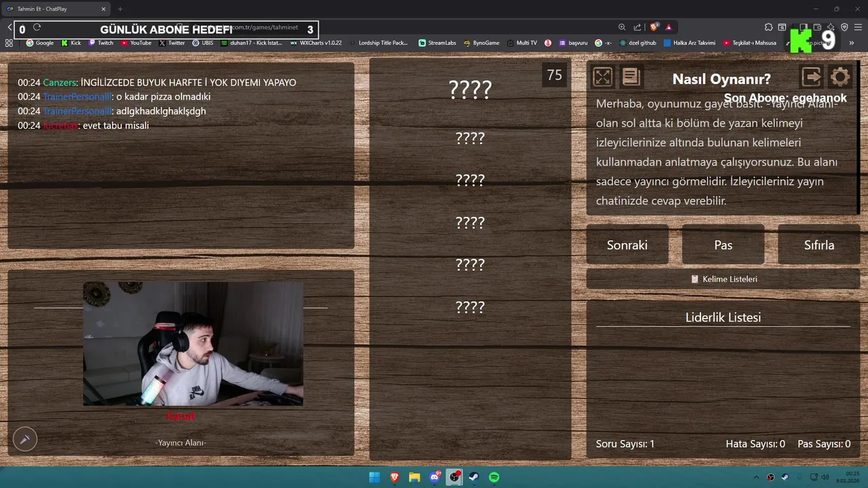Open Brave Shields lion icon
The image size is (868, 488).
(654, 27)
